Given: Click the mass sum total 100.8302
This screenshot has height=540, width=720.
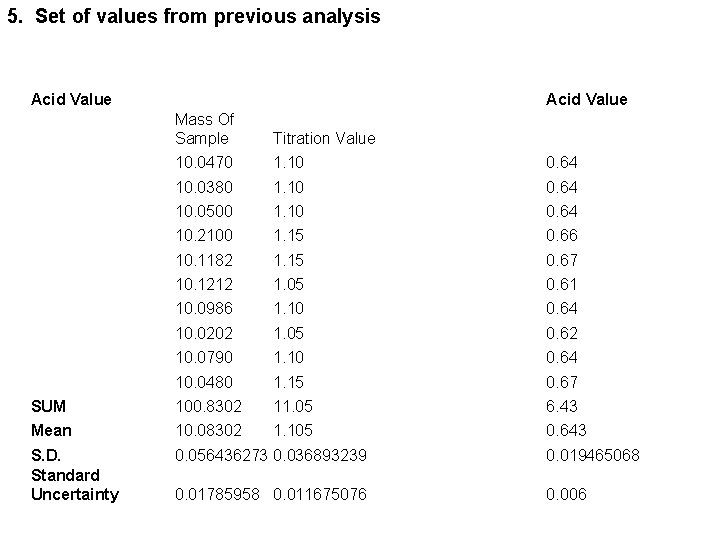Looking at the screenshot, I should (208, 406).
